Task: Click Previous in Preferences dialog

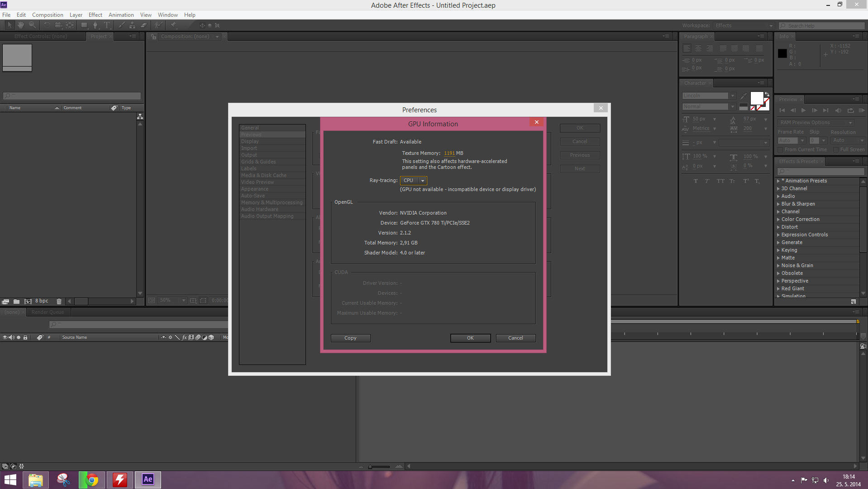Action: point(580,155)
